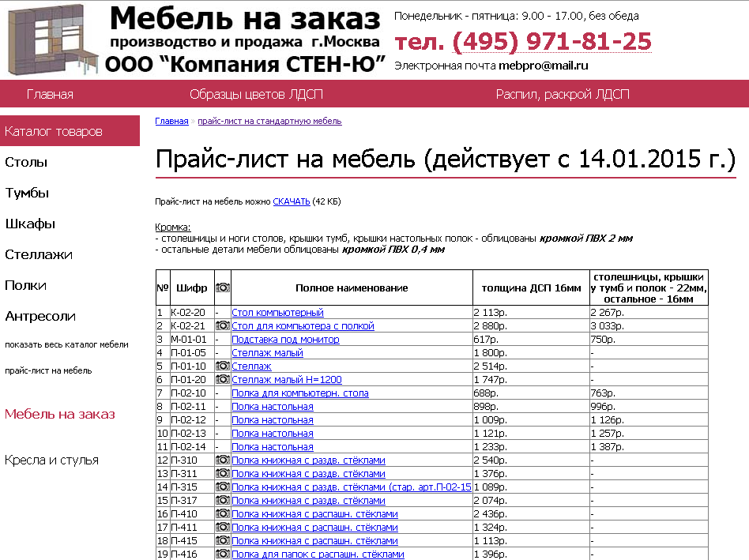
Task: Open the camera icon for П-415
Action: point(223,540)
